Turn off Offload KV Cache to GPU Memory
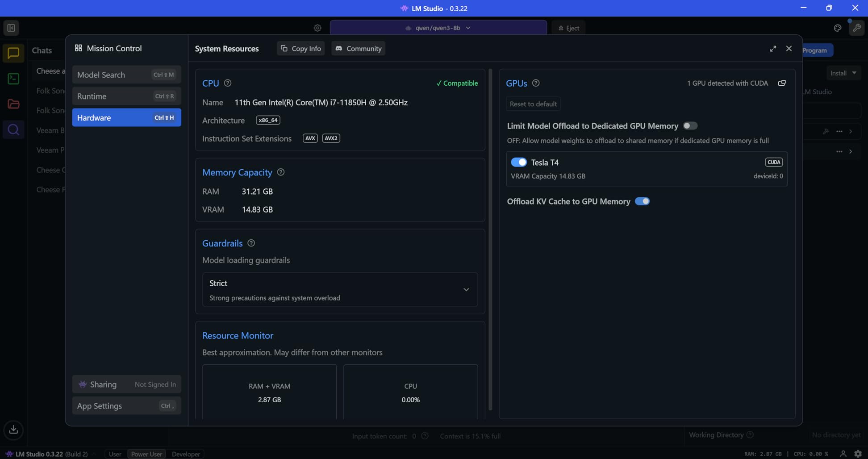Viewport: 868px width, 459px height. pyautogui.click(x=642, y=201)
